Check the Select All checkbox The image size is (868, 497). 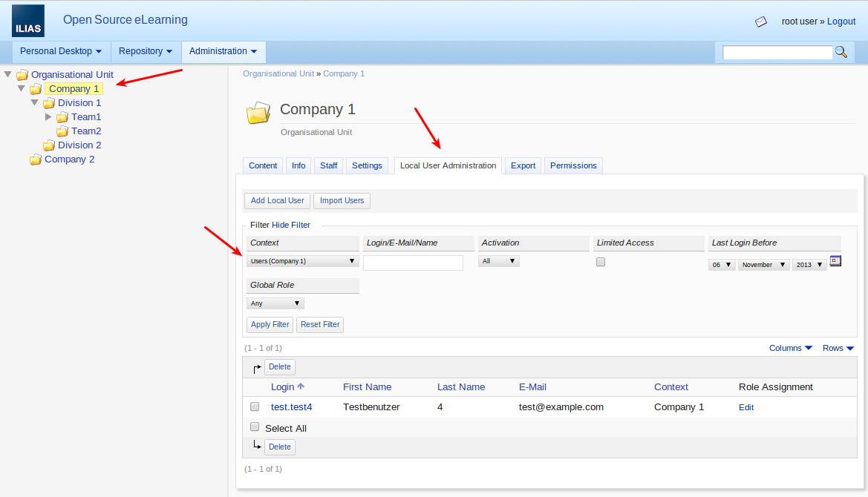[255, 427]
